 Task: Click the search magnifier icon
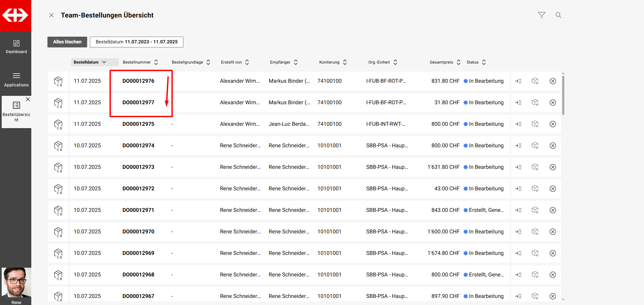pyautogui.click(x=558, y=15)
